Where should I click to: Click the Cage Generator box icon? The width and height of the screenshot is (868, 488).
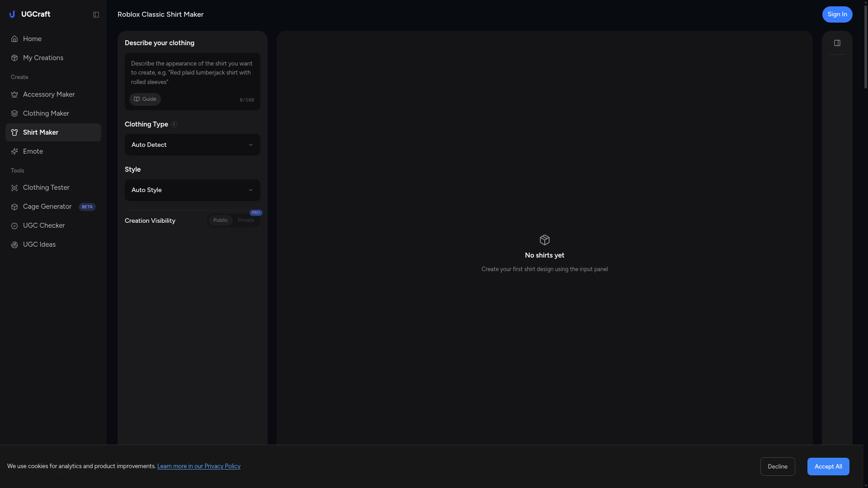14,206
